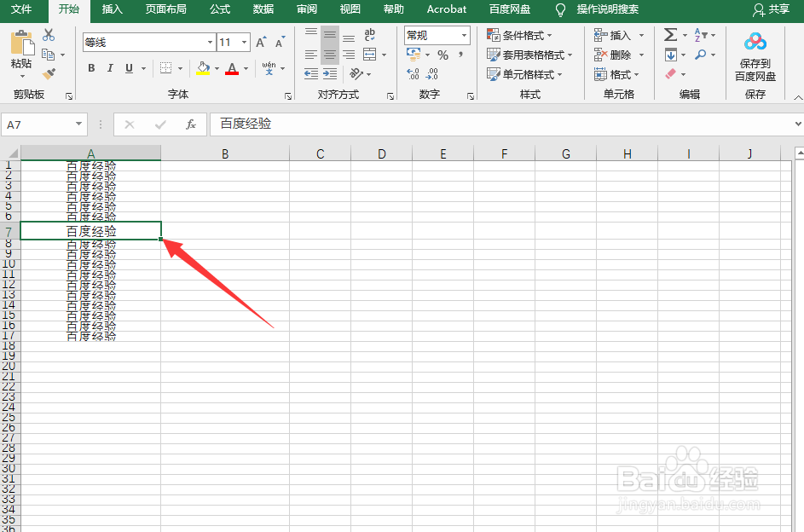Click 插入 insert cells button
Image resolution: width=804 pixels, height=532 pixels.
613,35
